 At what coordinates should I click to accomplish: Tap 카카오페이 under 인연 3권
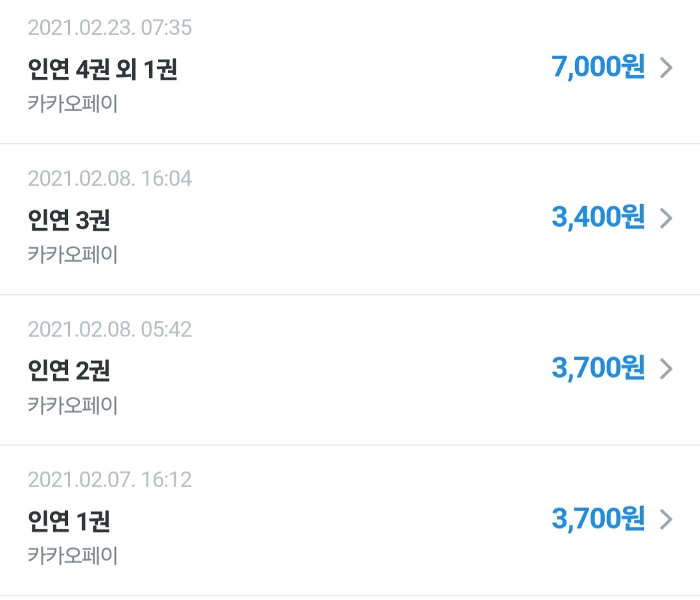click(73, 255)
